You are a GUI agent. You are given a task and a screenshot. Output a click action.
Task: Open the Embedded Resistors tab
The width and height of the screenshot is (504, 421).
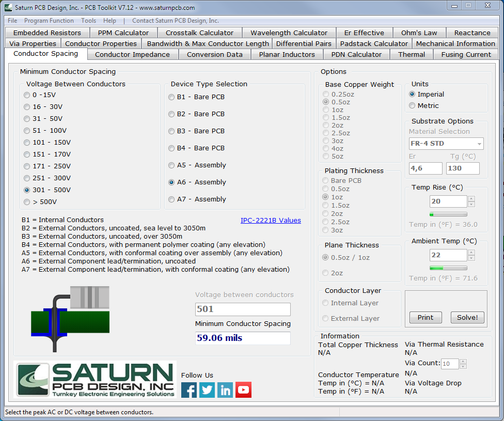coord(48,33)
